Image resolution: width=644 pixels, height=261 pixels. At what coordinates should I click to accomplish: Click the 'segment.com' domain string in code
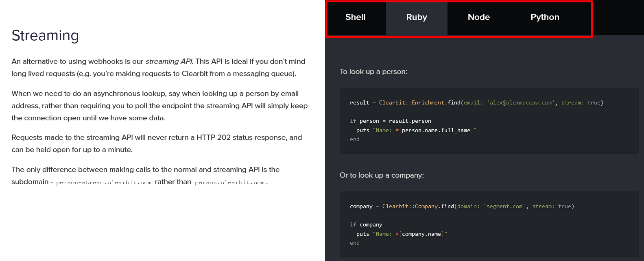tap(504, 207)
